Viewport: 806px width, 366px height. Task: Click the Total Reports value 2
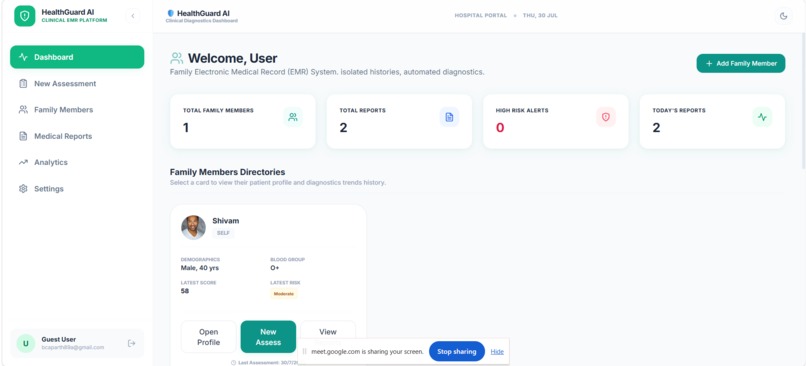point(343,127)
